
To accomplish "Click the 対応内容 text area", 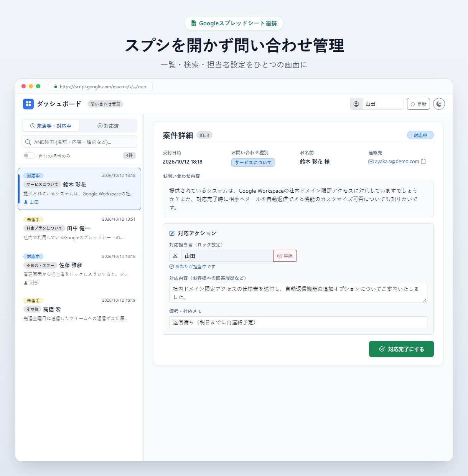I will coord(298,293).
